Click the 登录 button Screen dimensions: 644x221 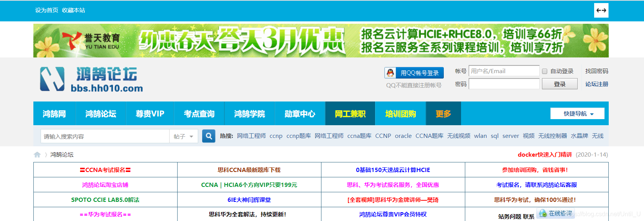(x=560, y=84)
